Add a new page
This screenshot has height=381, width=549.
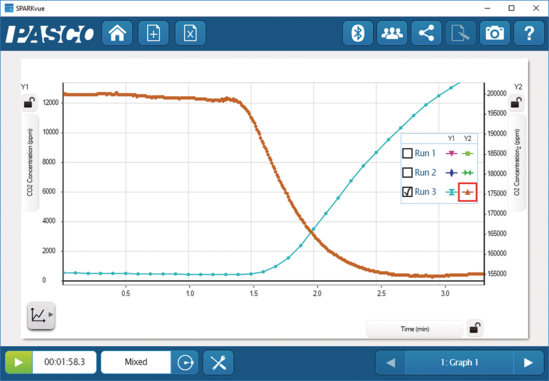(154, 33)
